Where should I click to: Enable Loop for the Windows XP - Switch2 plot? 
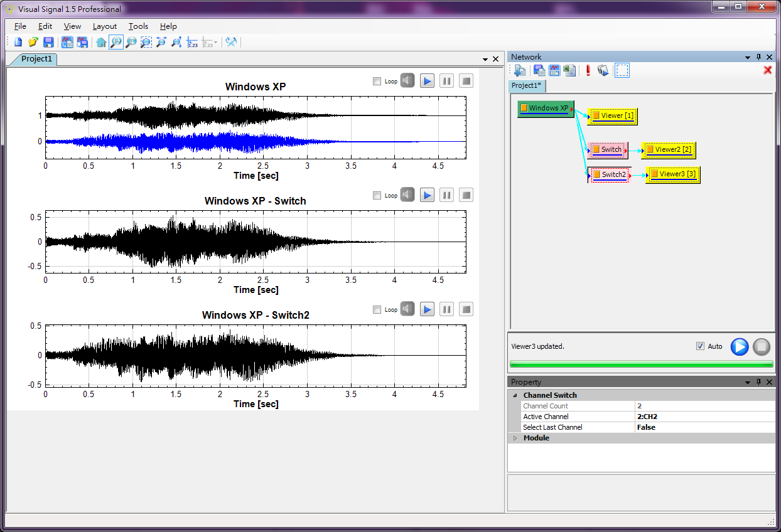point(377,310)
